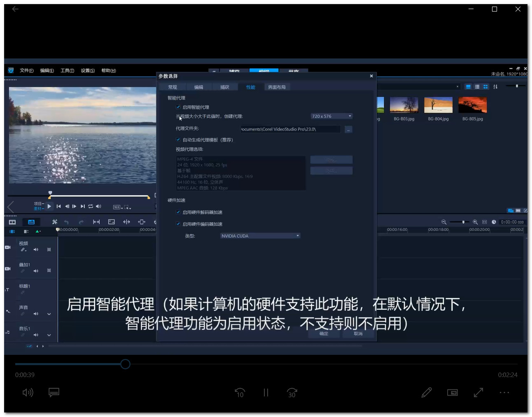
Task: Step back one frame in preview
Action: 67,206
